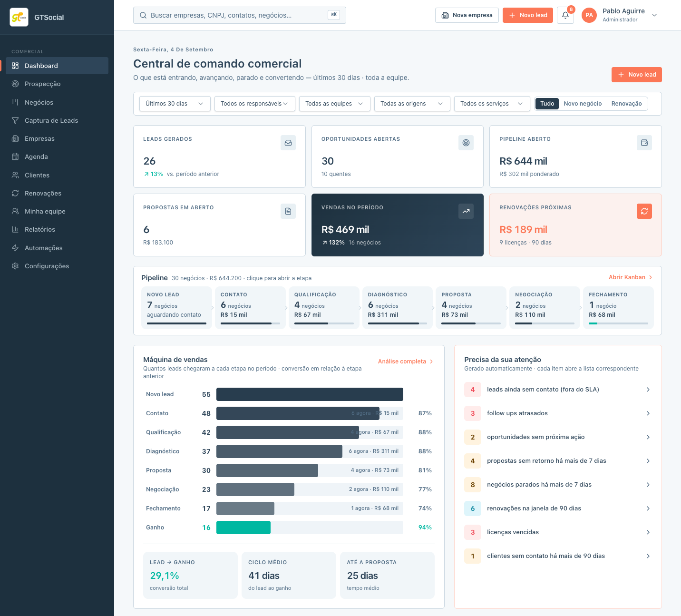The image size is (681, 616).
Task: Click Novo lead button in top bar
Action: 528,15
